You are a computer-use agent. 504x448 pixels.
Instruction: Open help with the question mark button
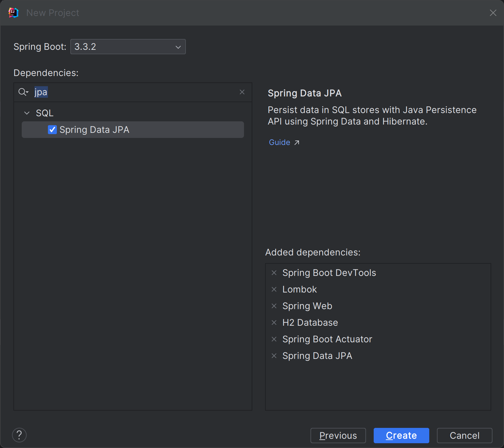point(19,435)
